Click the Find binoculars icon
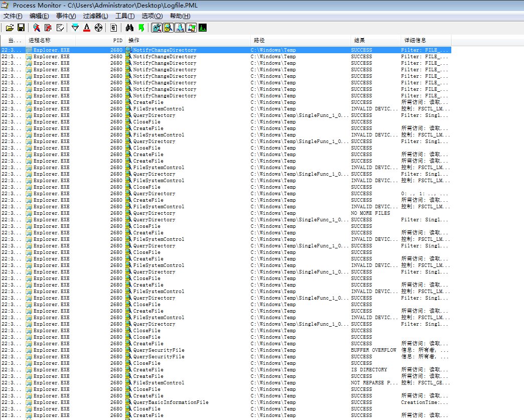The height and width of the screenshot is (420, 524). click(x=130, y=28)
